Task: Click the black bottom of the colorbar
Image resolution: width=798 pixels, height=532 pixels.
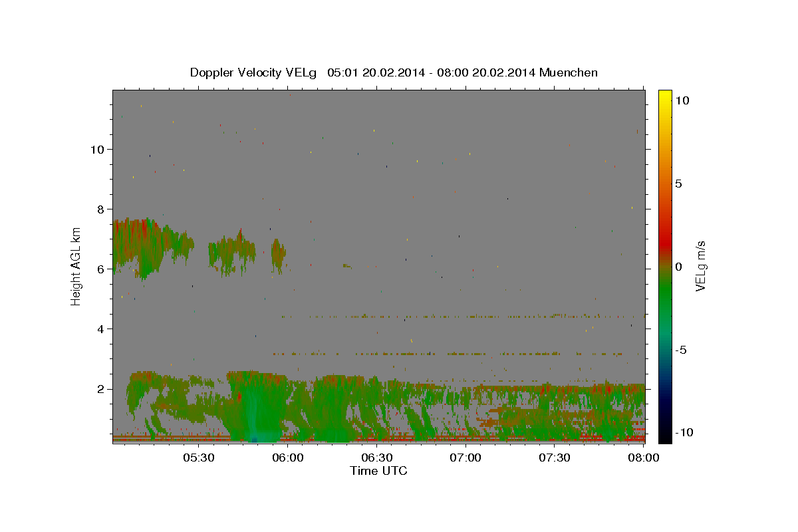Action: [665, 436]
